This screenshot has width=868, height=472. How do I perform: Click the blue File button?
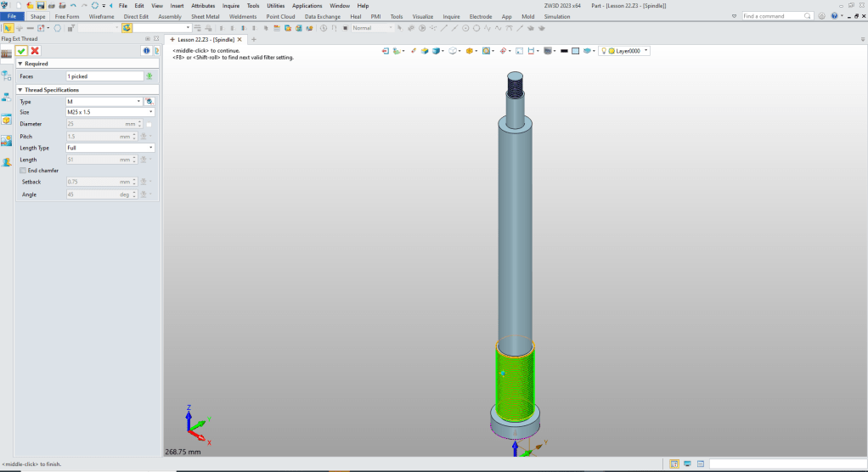click(12, 16)
